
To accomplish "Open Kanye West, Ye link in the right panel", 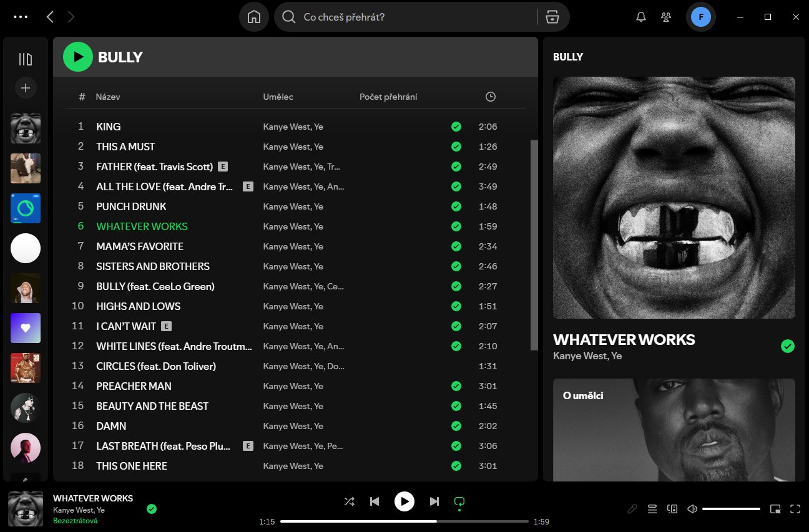I will 587,355.
